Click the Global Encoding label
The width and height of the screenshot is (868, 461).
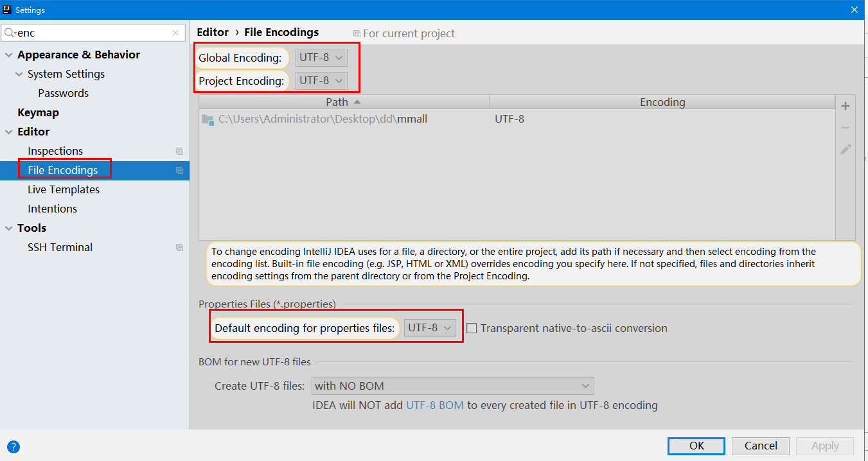click(x=240, y=58)
